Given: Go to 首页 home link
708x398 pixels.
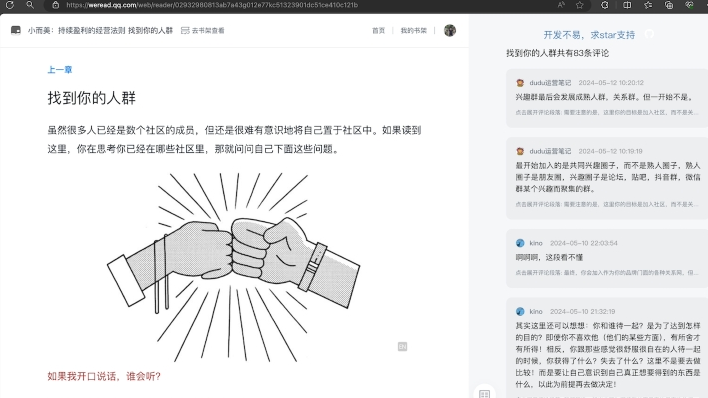Looking at the screenshot, I should tap(378, 31).
